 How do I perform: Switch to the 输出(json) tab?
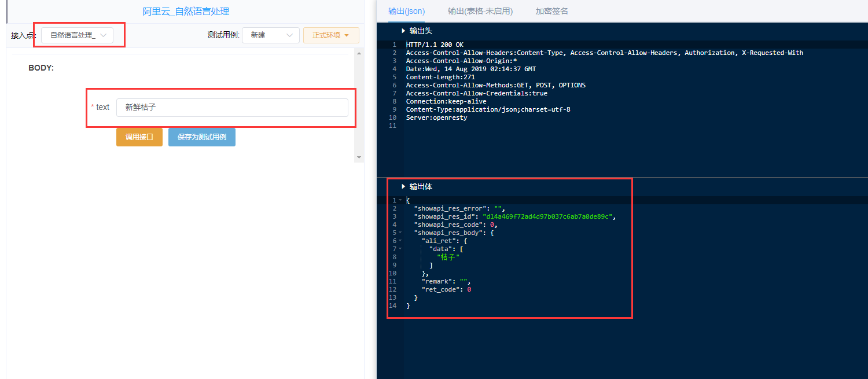click(406, 11)
